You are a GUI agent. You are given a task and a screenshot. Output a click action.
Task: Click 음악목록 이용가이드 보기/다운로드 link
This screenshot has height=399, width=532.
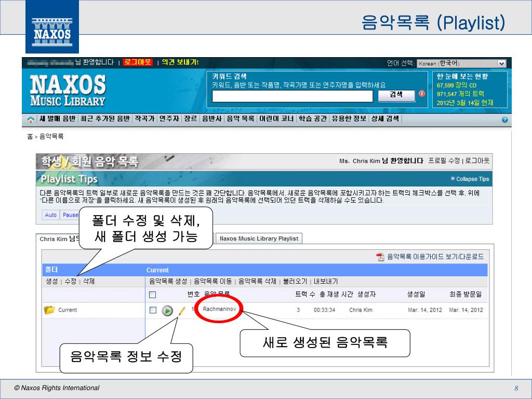point(435,257)
